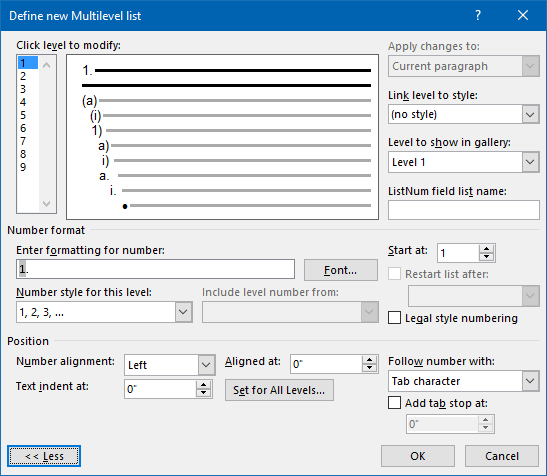Decrease Text indent at using down spinner
This screenshot has height=476, width=547.
(x=203, y=393)
